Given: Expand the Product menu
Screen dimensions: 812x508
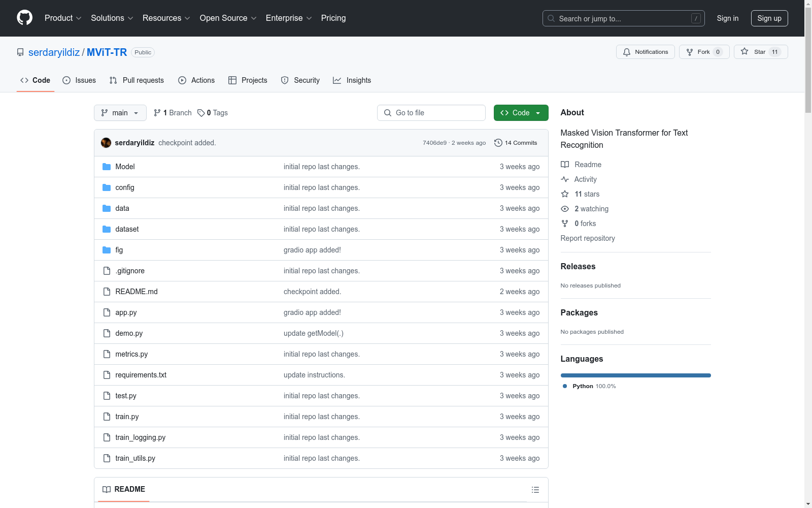Looking at the screenshot, I should tap(63, 18).
